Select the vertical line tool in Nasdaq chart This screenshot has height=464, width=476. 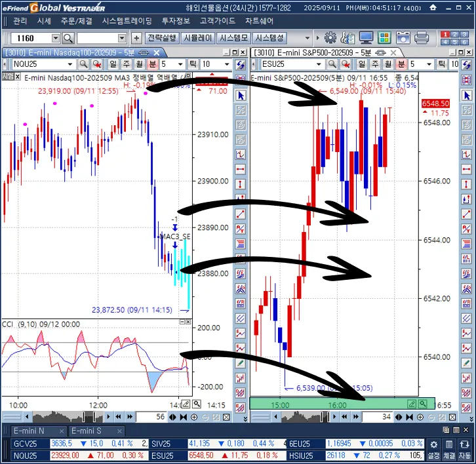coord(241,184)
